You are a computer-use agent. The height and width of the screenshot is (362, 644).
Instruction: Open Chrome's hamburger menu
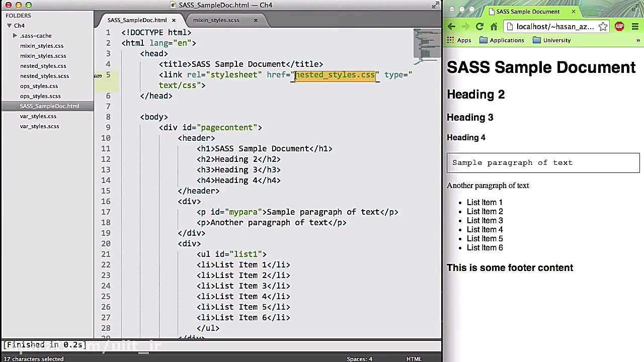pyautogui.click(x=635, y=27)
